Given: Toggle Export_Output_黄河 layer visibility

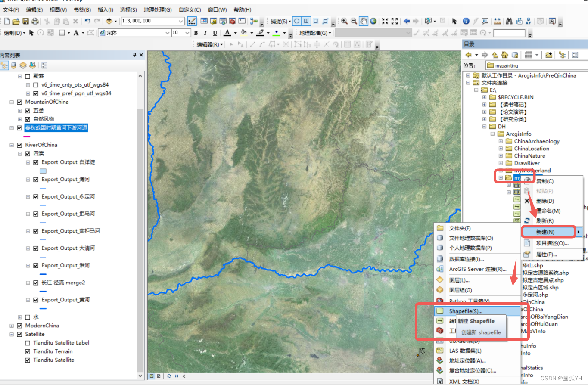Looking at the screenshot, I should pos(36,300).
